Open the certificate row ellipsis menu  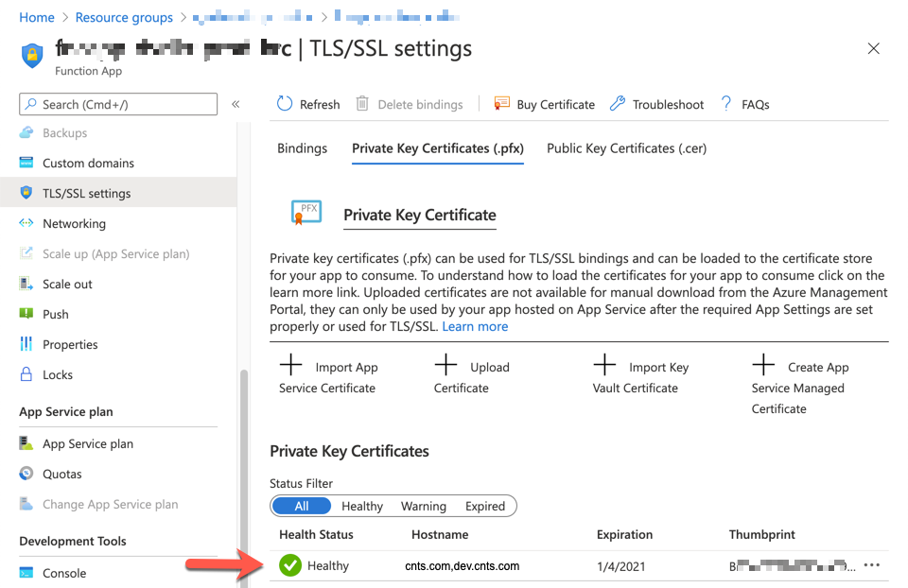click(x=871, y=565)
